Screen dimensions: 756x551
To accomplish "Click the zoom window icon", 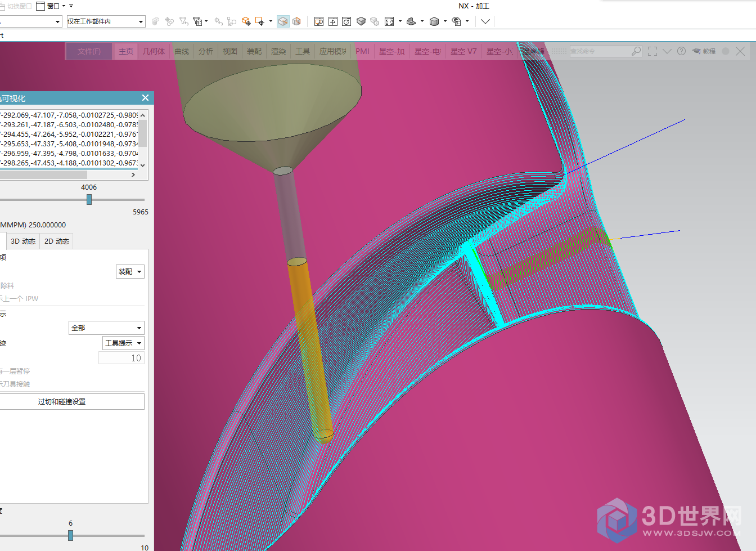I will click(319, 21).
